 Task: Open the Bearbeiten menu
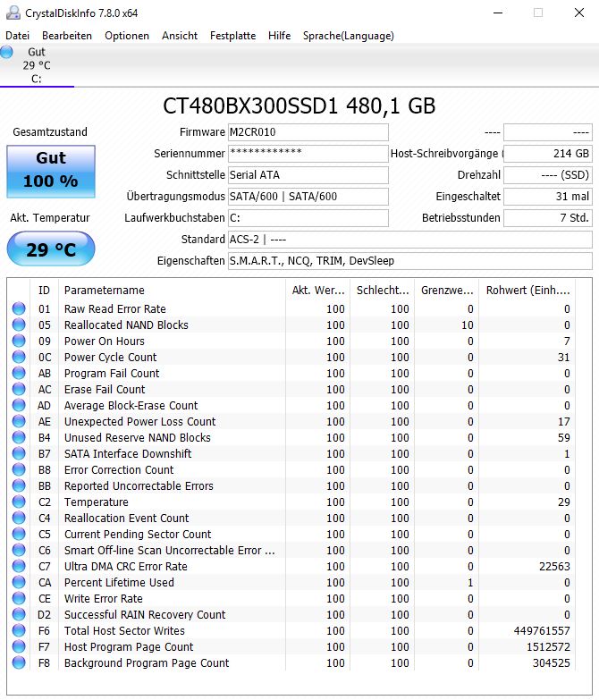[x=67, y=36]
